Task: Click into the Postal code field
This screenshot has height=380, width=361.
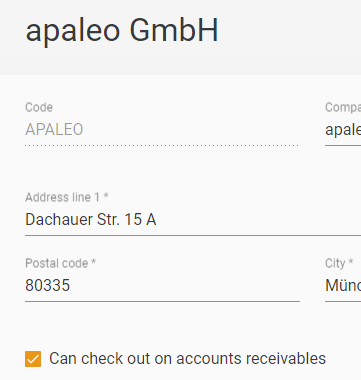Action: 162,286
